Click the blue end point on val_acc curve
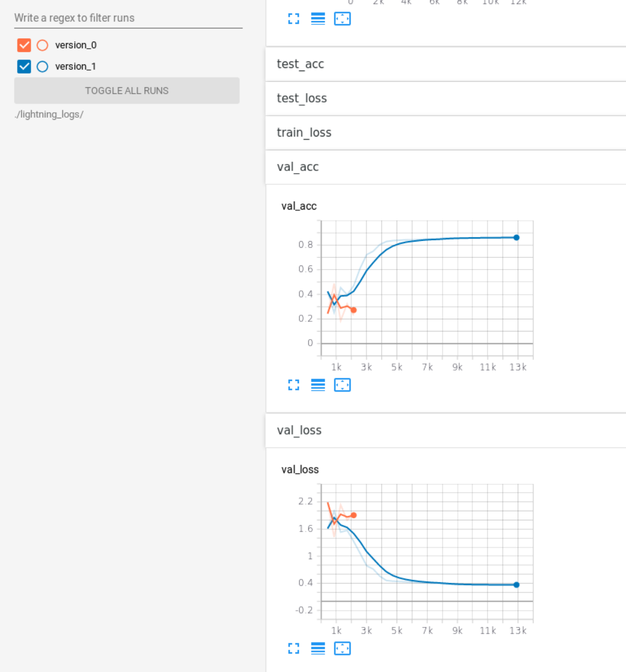626x672 pixels. (516, 238)
